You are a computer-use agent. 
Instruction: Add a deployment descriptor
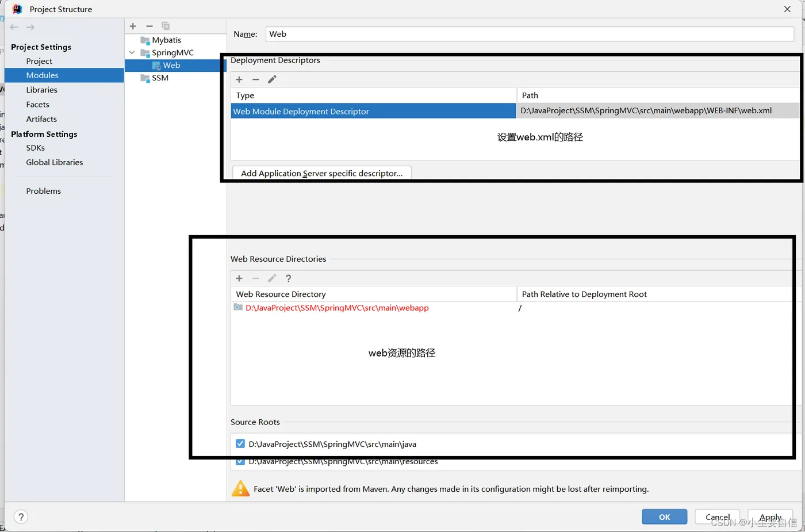239,79
